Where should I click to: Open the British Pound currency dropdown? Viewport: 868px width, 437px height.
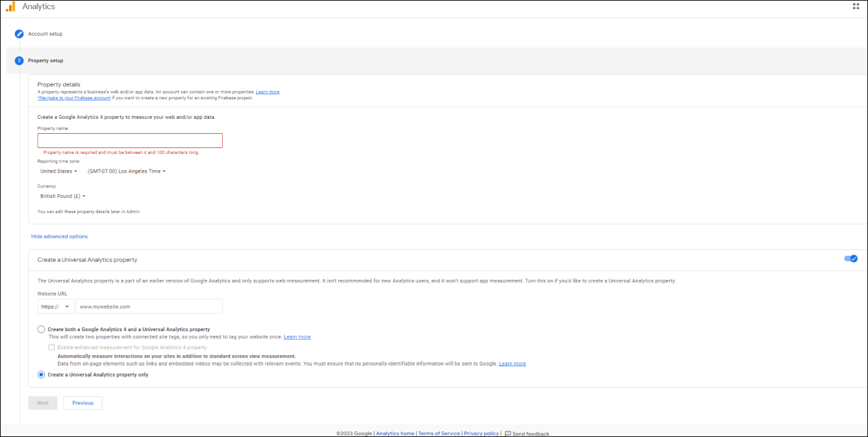(63, 196)
